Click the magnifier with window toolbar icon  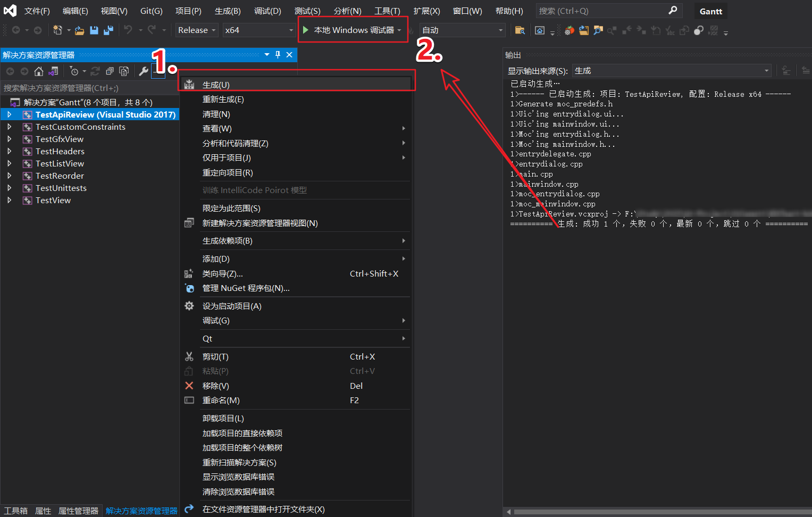click(598, 30)
